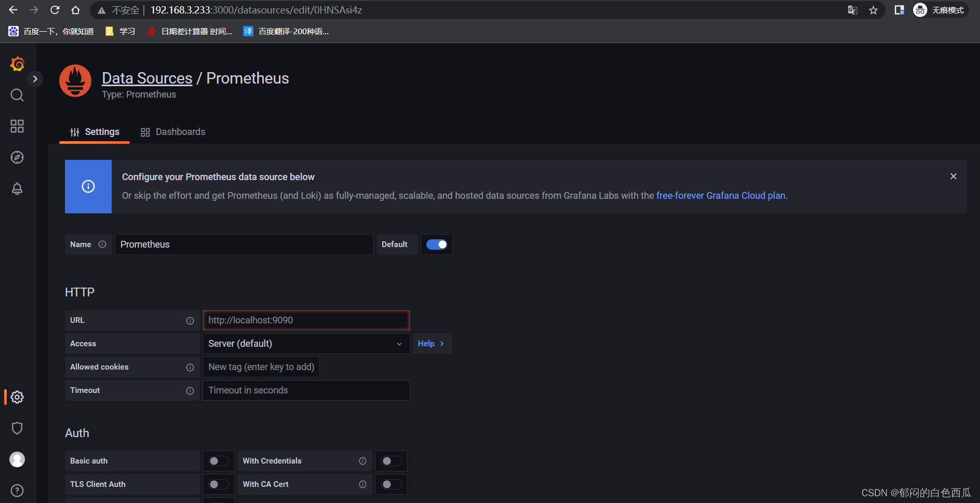Open the Access Server (default) dropdown
Screen dimensions: 980x503
pyautogui.click(x=306, y=344)
